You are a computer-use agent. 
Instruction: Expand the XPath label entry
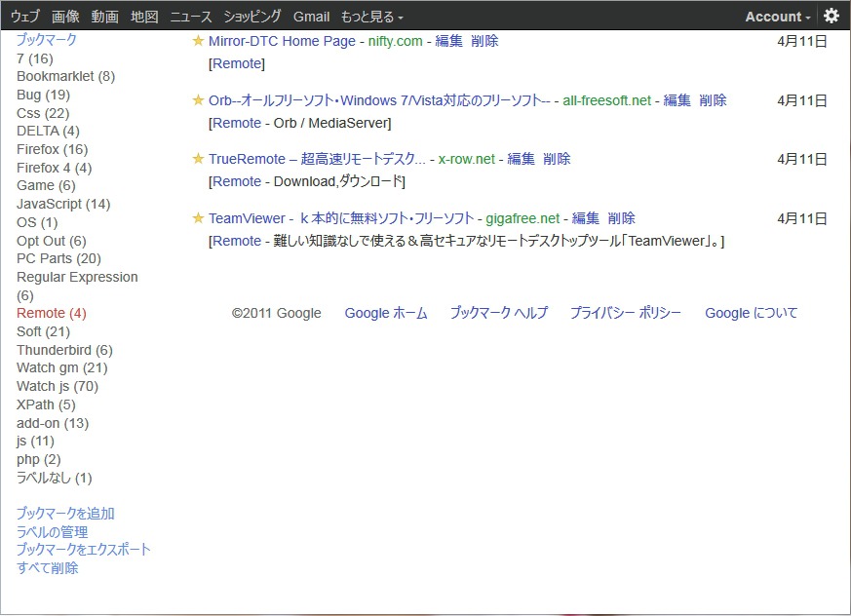[42, 404]
